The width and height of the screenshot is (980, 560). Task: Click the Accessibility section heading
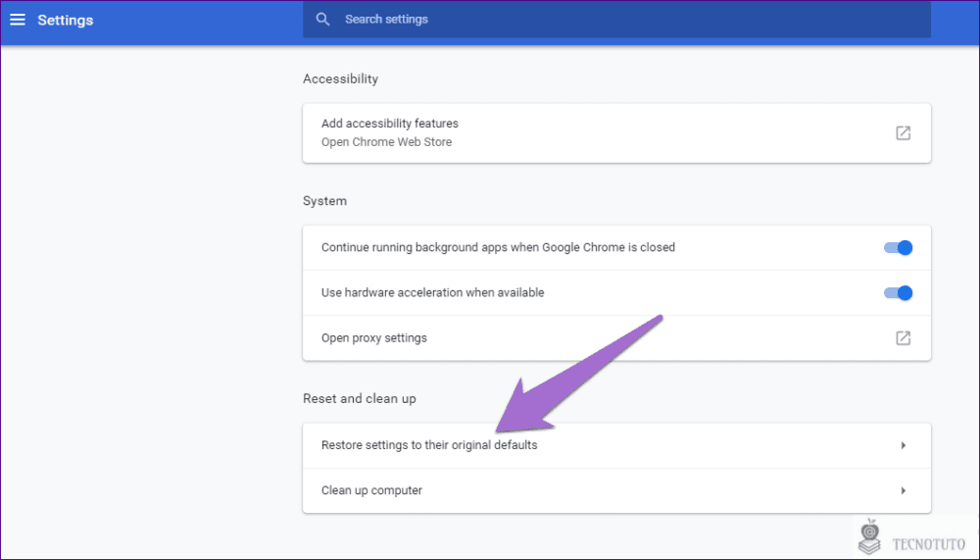pos(340,78)
